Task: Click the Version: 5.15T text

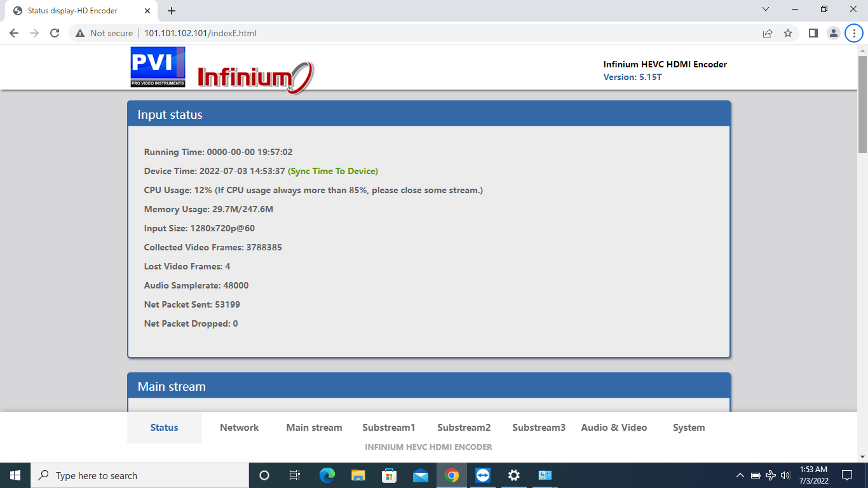Action: coord(633,77)
